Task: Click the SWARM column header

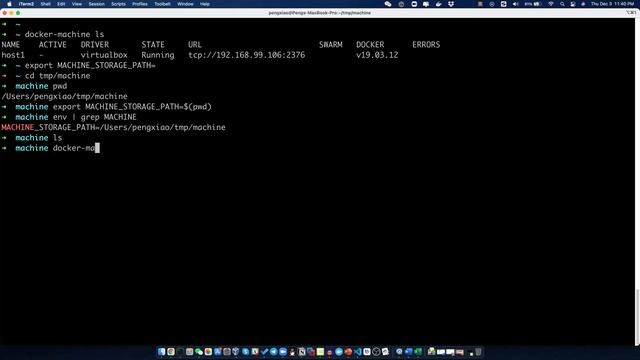Action: click(x=331, y=44)
